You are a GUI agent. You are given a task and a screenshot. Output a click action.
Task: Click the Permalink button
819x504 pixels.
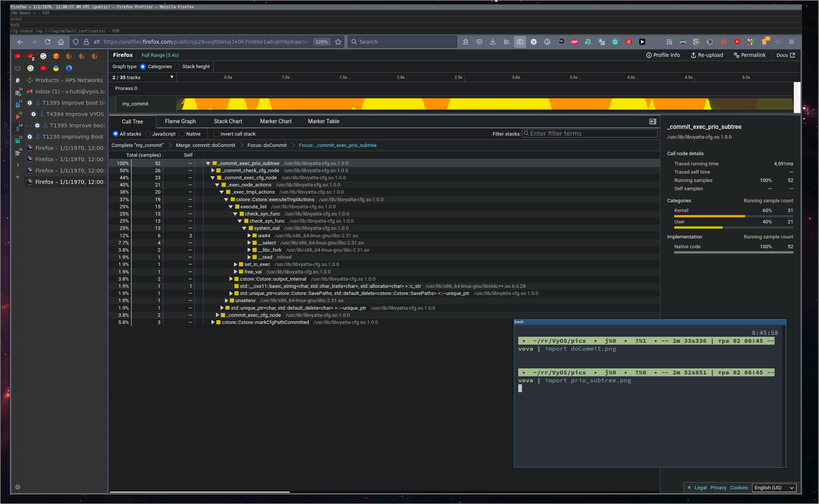[x=750, y=55]
